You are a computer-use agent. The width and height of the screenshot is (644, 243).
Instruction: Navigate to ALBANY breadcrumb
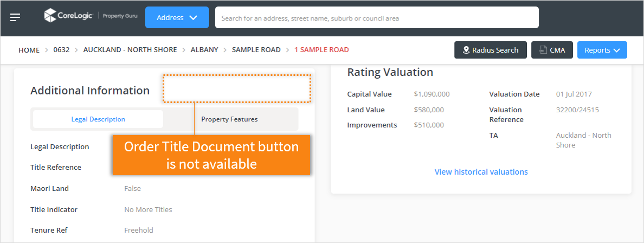[204, 50]
